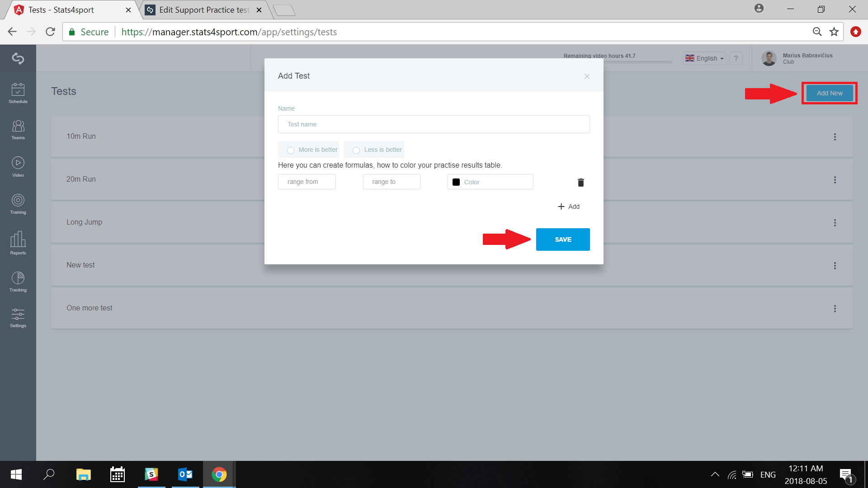Click the Test name input field
Image resolution: width=868 pixels, height=488 pixels.
[434, 124]
